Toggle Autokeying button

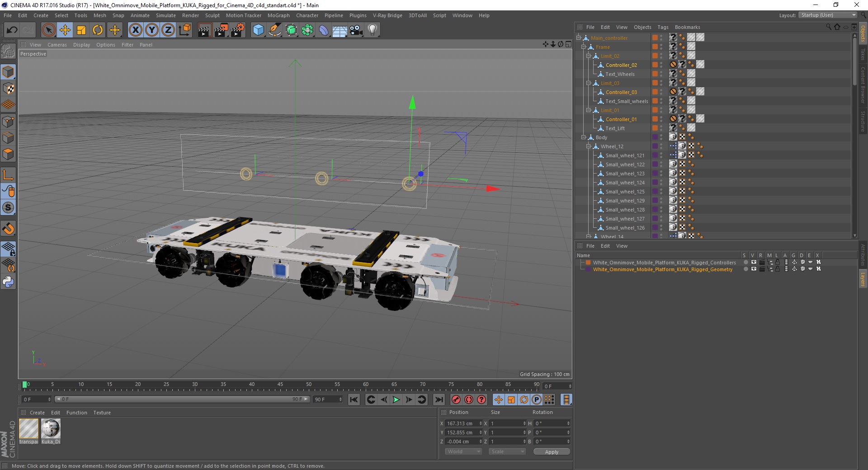pos(469,399)
